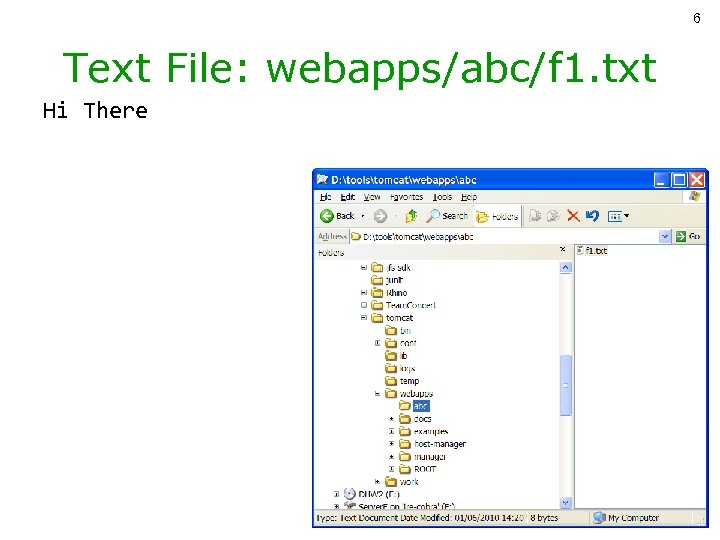Image resolution: width=720 pixels, height=540 pixels.
Task: Select the f1.txt file
Action: tap(592, 251)
